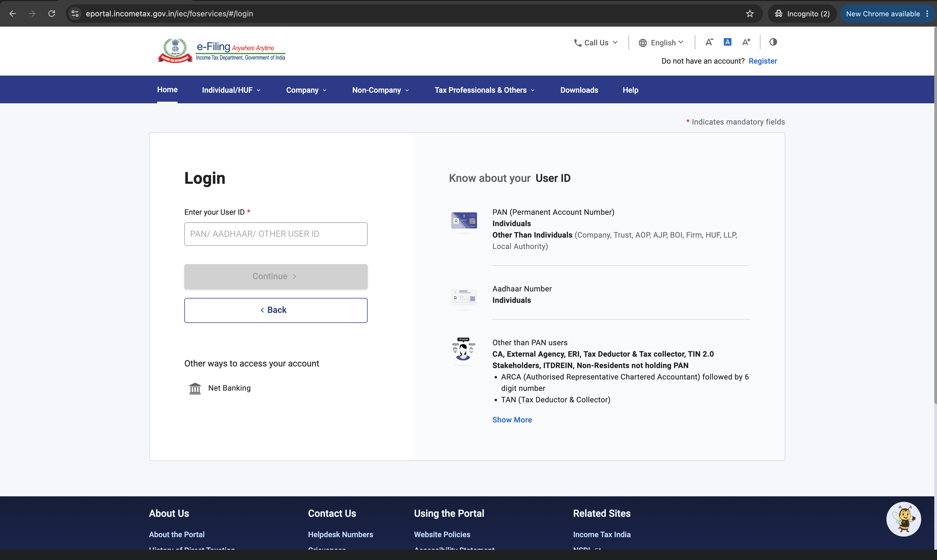937x560 pixels.
Task: Click the 'Related Sites' footer heading
Action: (x=601, y=513)
